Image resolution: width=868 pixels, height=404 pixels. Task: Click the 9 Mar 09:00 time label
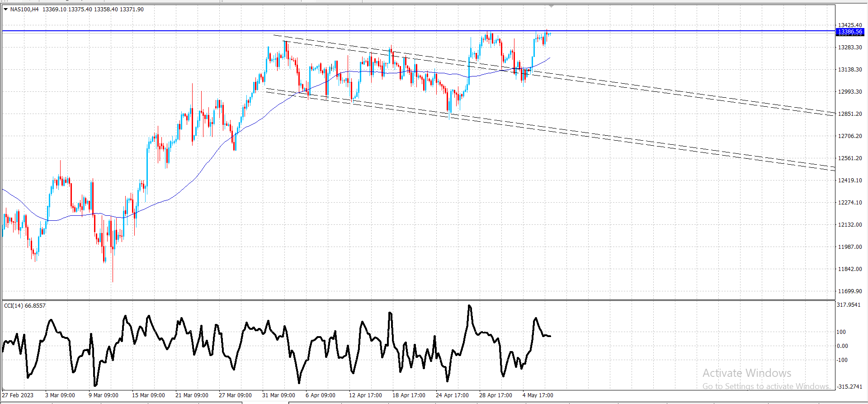pyautogui.click(x=104, y=395)
